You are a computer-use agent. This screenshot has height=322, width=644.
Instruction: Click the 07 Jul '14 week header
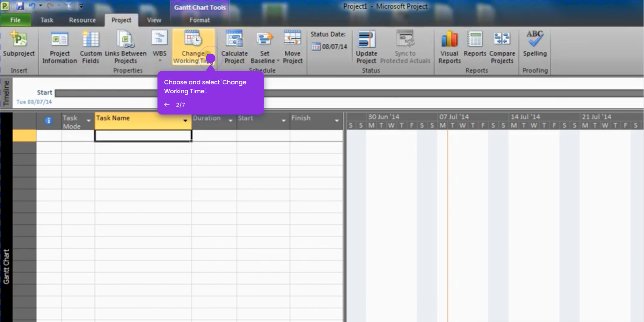(x=454, y=117)
